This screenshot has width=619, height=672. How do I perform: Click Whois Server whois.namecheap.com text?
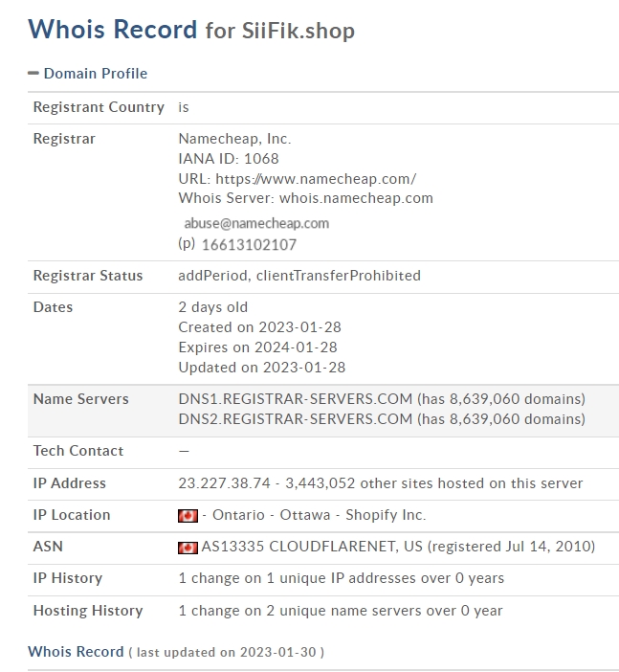305,198
